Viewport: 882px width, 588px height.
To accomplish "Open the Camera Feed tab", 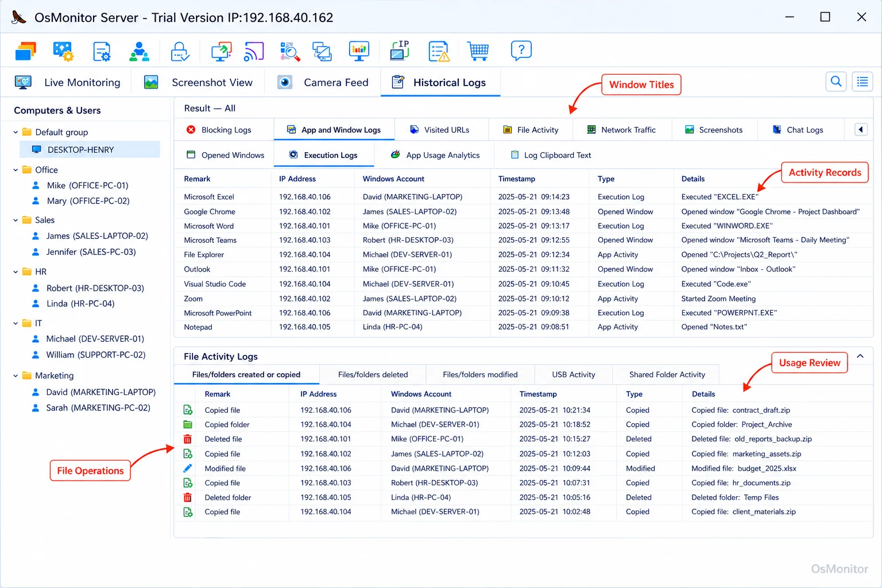I will point(323,83).
